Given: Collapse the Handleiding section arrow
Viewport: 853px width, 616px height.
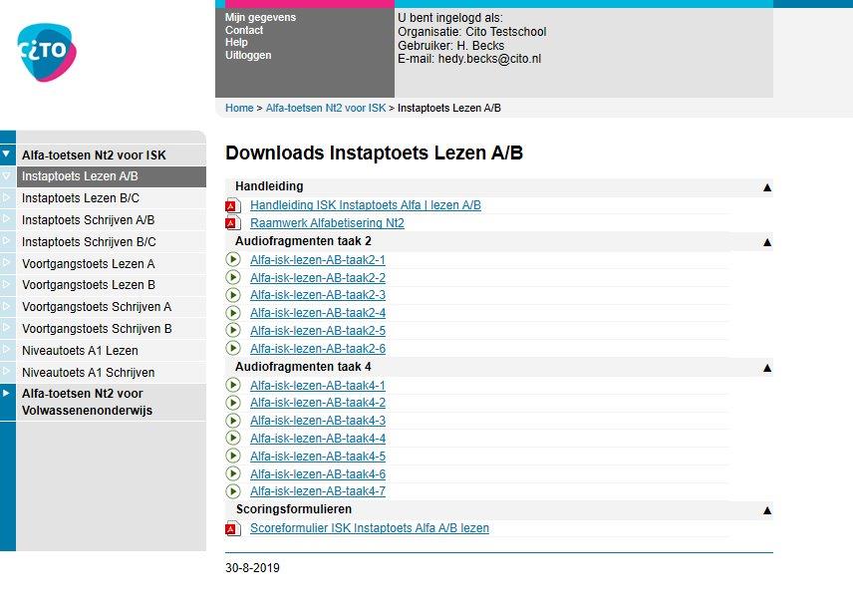Looking at the screenshot, I should (766, 186).
